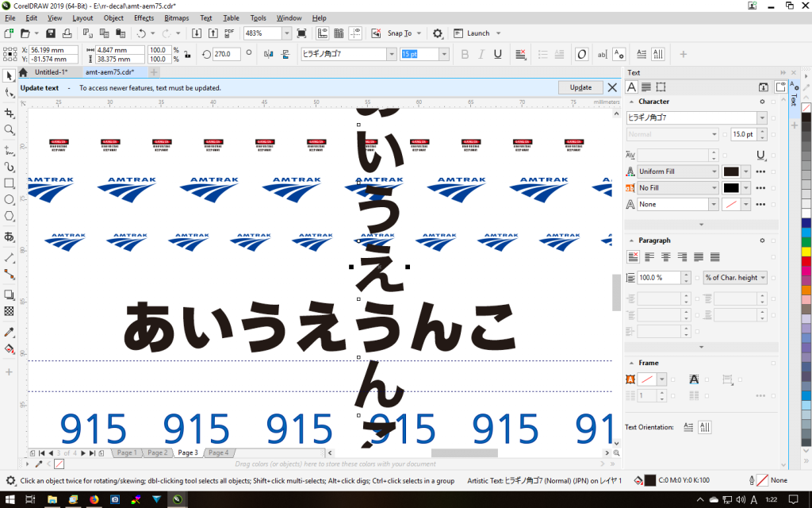Viewport: 812px width, 508px height.
Task: Open the Snap To dropdown
Action: click(419, 33)
